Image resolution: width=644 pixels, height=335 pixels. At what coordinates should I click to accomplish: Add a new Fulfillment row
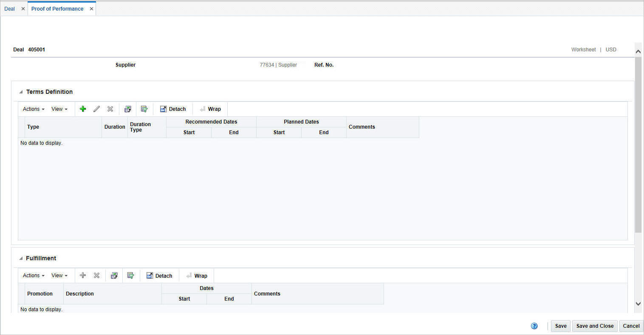83,276
